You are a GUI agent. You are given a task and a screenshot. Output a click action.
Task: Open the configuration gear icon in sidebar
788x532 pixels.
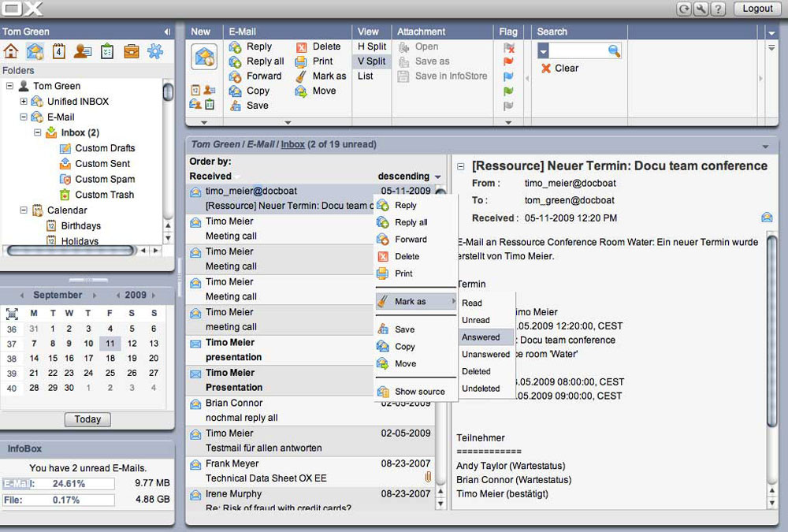155,51
